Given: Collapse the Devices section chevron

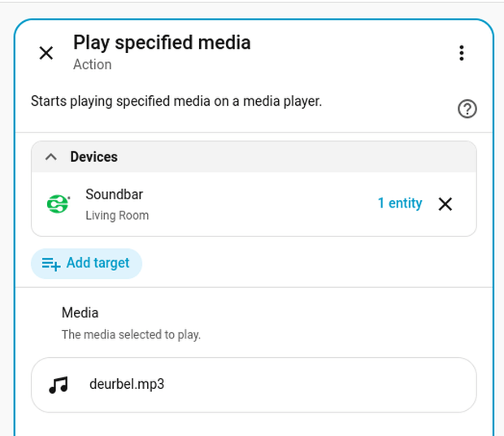Looking at the screenshot, I should click(51, 157).
